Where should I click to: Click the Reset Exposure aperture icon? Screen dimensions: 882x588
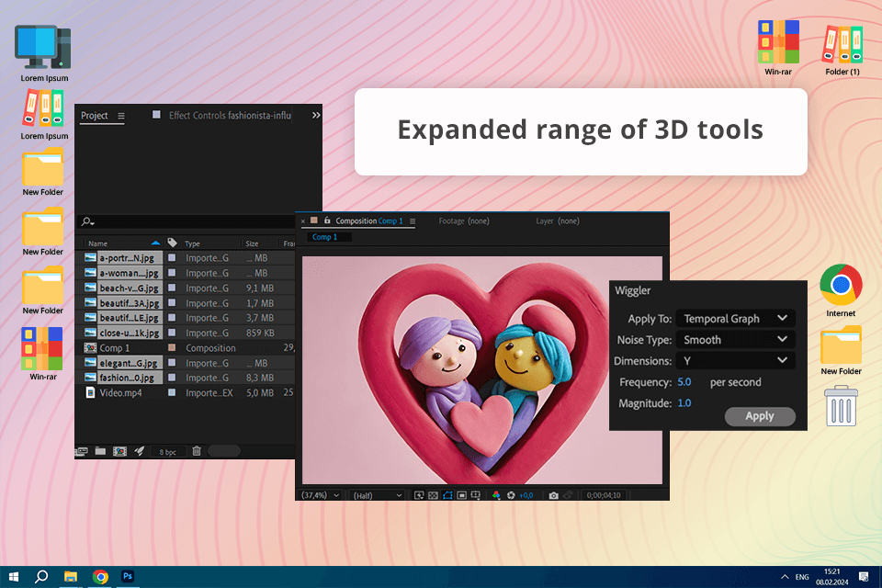point(511,495)
